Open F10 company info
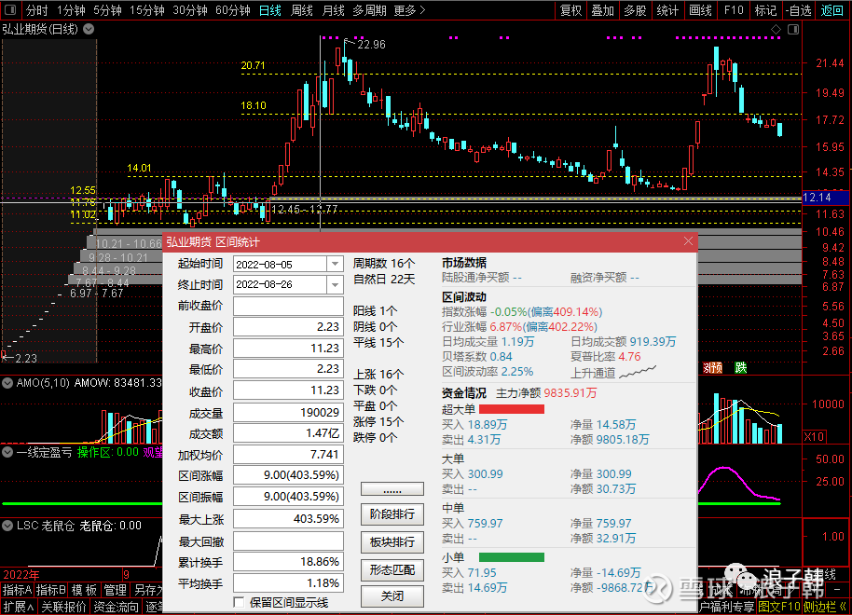 (733, 10)
